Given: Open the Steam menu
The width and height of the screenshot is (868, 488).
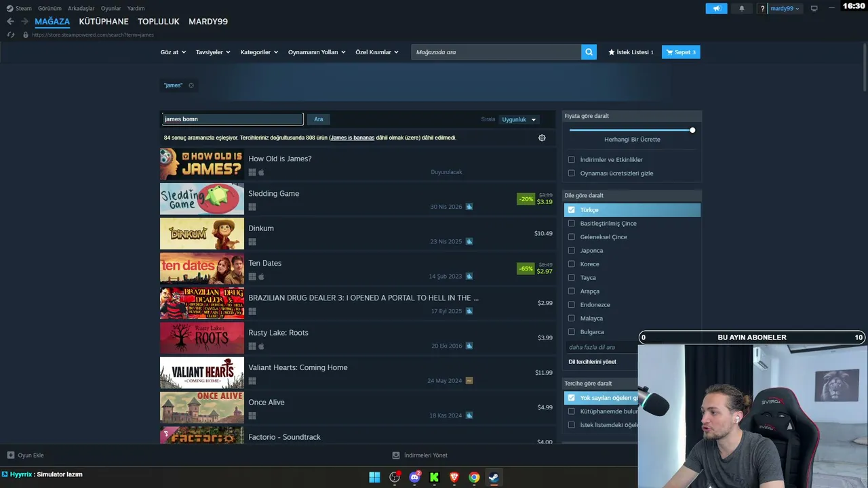Looking at the screenshot, I should pyautogui.click(x=20, y=8).
